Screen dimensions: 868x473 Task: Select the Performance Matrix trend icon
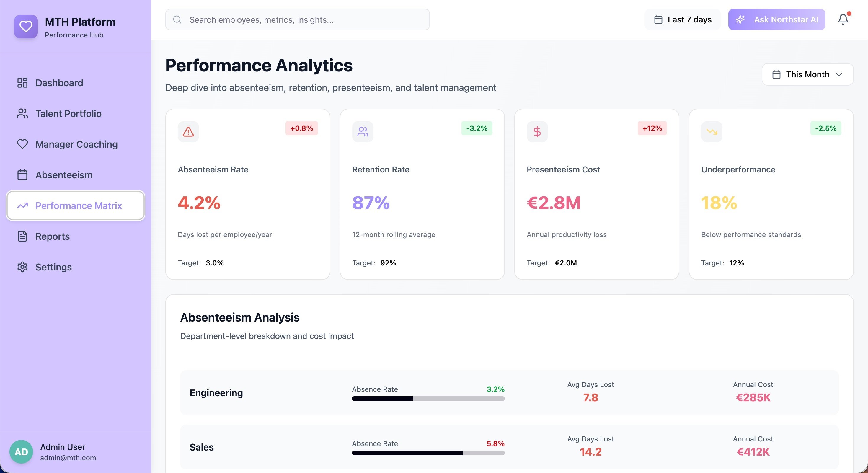click(22, 205)
